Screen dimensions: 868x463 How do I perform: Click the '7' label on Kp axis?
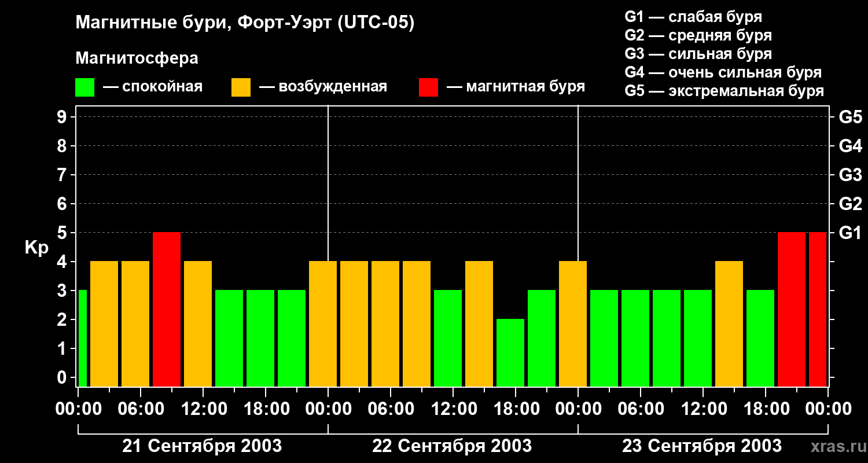[x=63, y=175]
